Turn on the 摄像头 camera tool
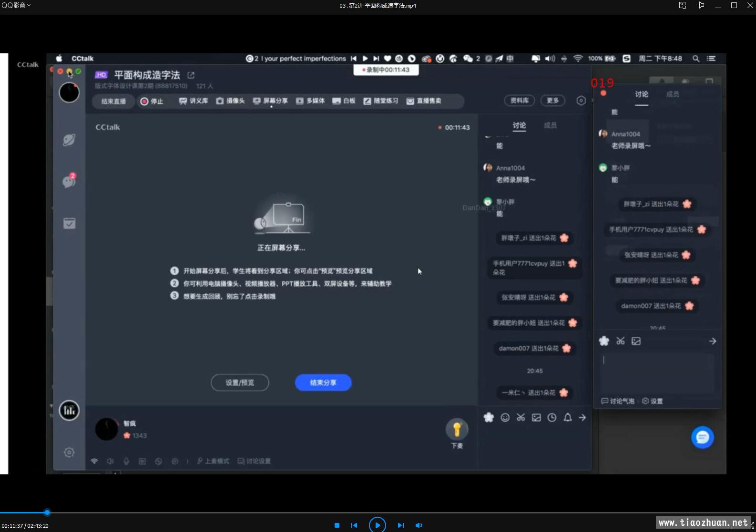 tap(230, 101)
